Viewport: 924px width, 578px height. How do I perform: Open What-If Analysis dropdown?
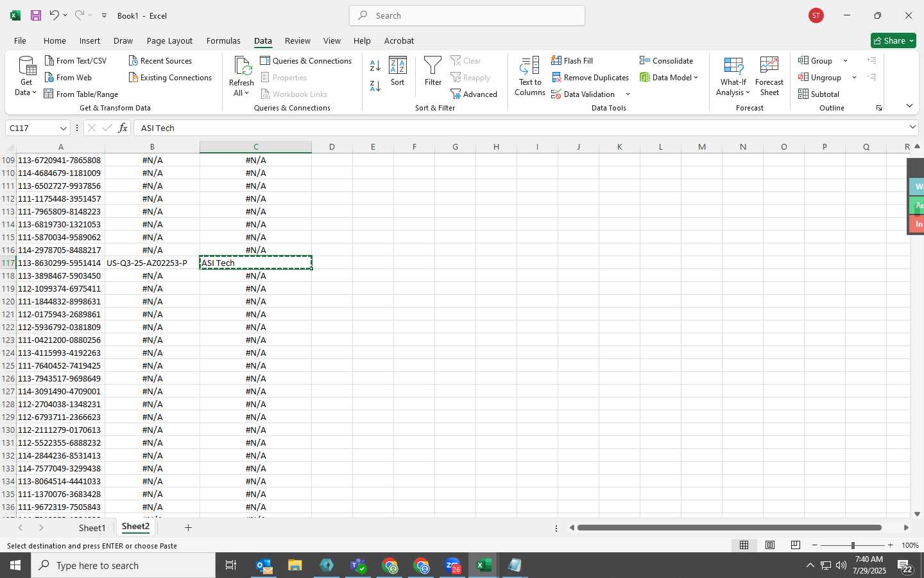(733, 76)
